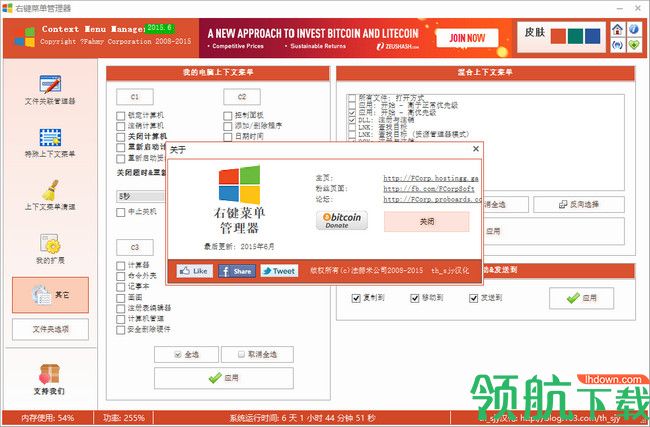Image resolution: width=650 pixels, height=427 pixels.
Task: Click the check-for-updates signal icon
Action: coord(617,45)
